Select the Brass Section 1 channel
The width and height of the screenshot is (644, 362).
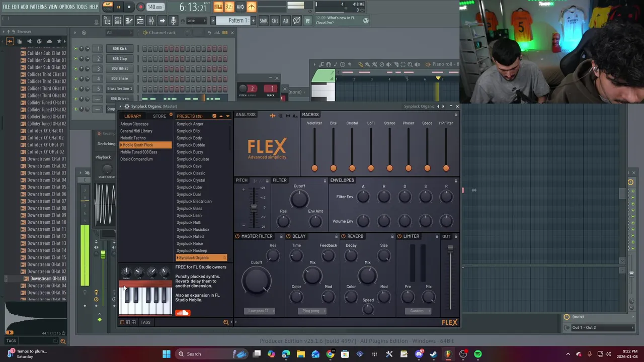click(120, 88)
